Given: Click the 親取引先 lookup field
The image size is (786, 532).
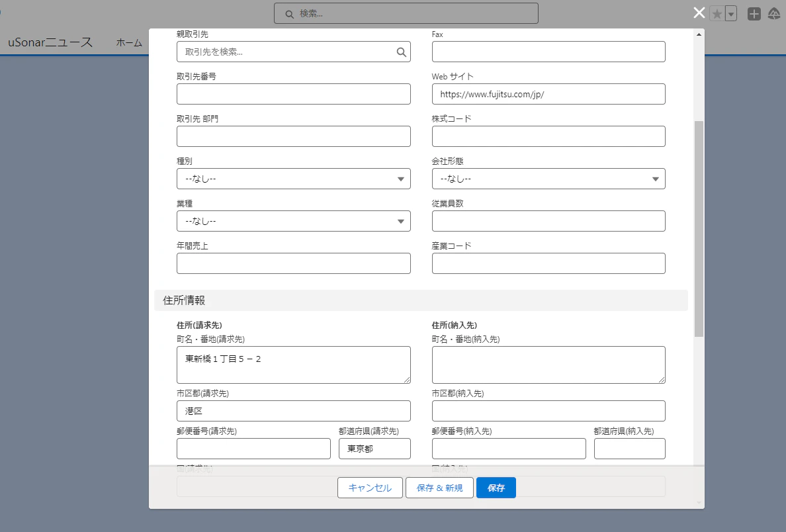Looking at the screenshot, I should point(294,52).
